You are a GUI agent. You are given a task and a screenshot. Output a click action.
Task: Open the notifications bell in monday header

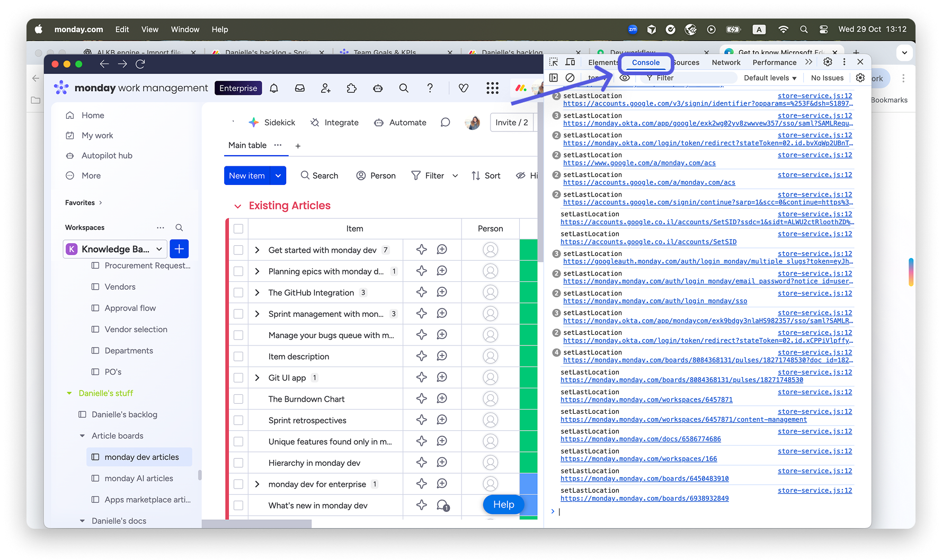click(274, 88)
